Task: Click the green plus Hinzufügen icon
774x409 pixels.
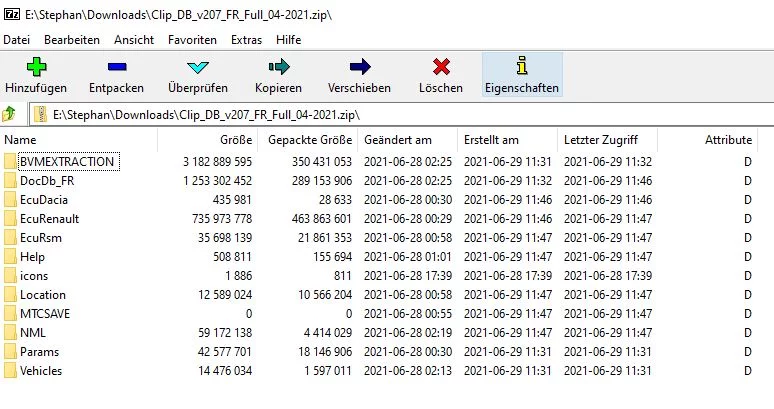Action: click(36, 67)
